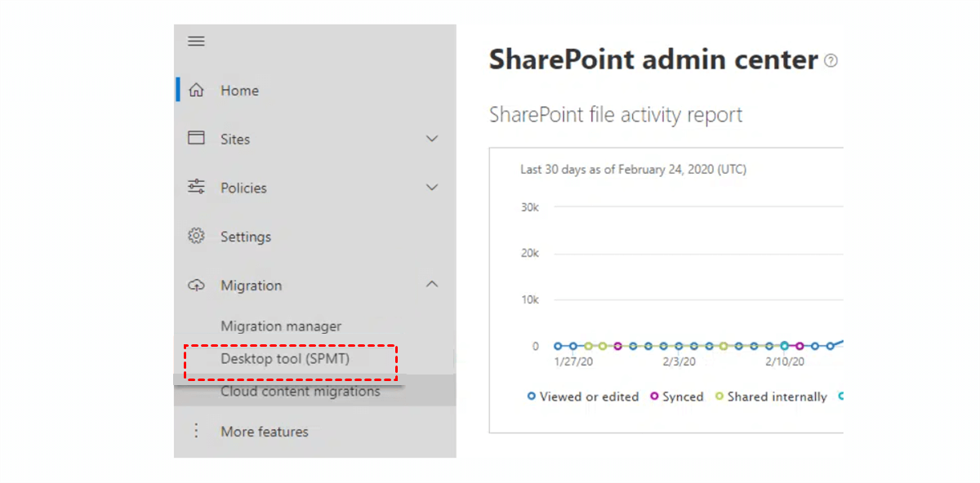Click the Settings gear icon
The height and width of the screenshot is (483, 980).
[196, 237]
